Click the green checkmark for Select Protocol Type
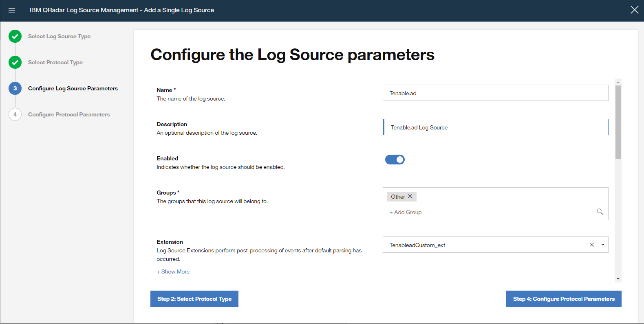This screenshot has height=324, width=644. (x=15, y=62)
